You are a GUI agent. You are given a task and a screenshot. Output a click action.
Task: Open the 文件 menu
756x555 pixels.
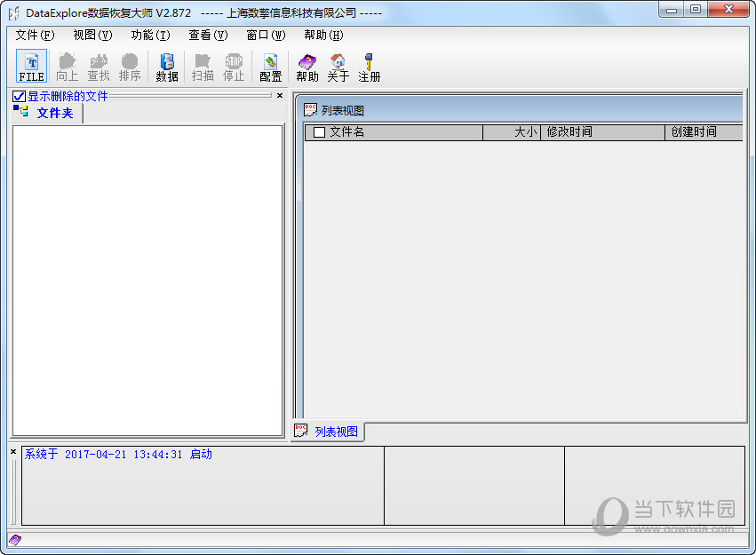29,36
